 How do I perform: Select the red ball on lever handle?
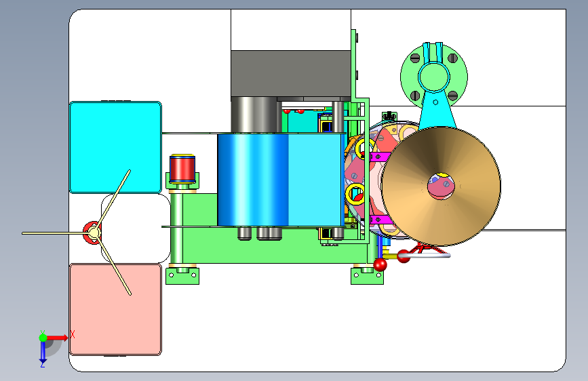[380, 264]
